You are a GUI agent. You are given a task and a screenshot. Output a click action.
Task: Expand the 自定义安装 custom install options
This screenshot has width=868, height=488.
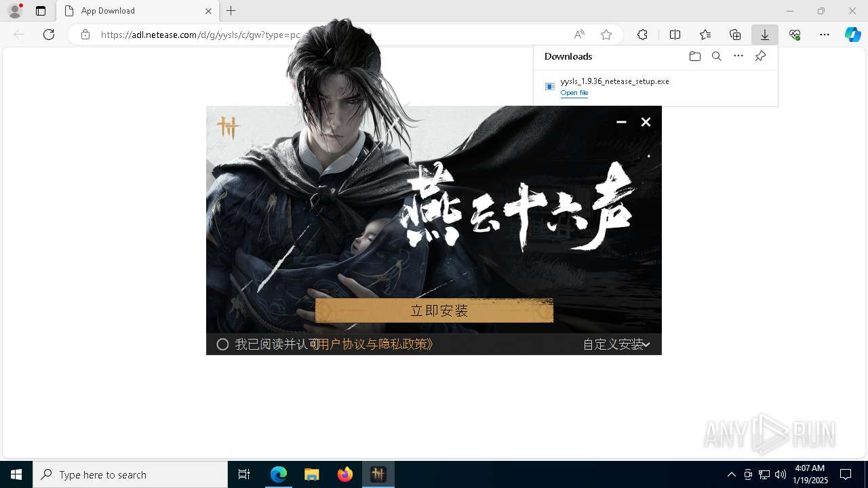click(616, 344)
